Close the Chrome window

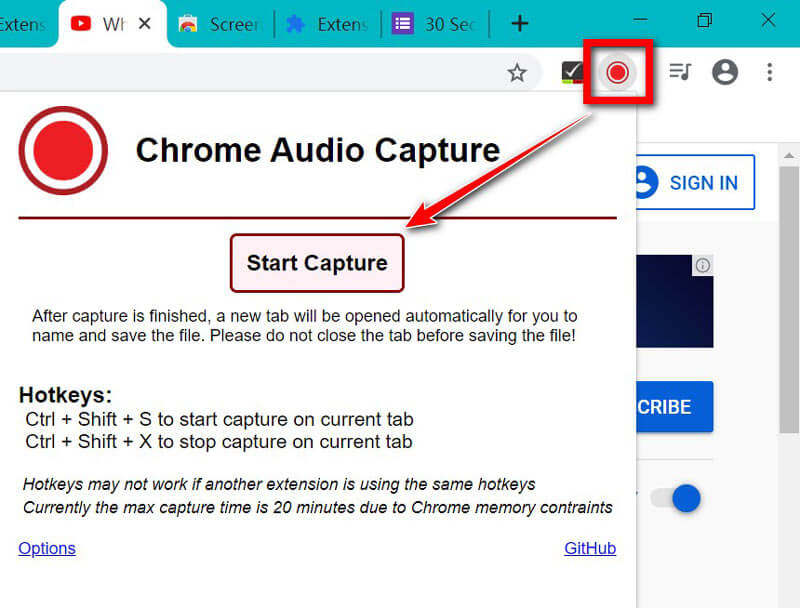click(768, 20)
